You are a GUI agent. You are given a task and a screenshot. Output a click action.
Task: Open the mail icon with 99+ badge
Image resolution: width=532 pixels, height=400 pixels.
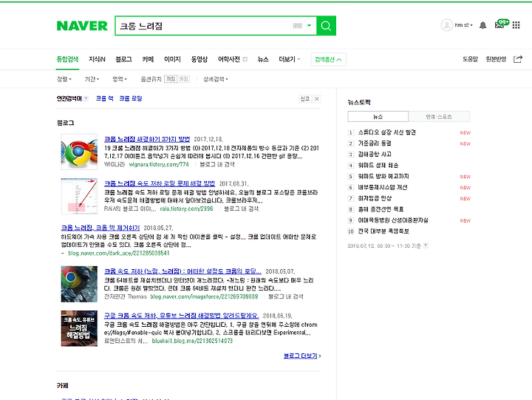pyautogui.click(x=501, y=24)
